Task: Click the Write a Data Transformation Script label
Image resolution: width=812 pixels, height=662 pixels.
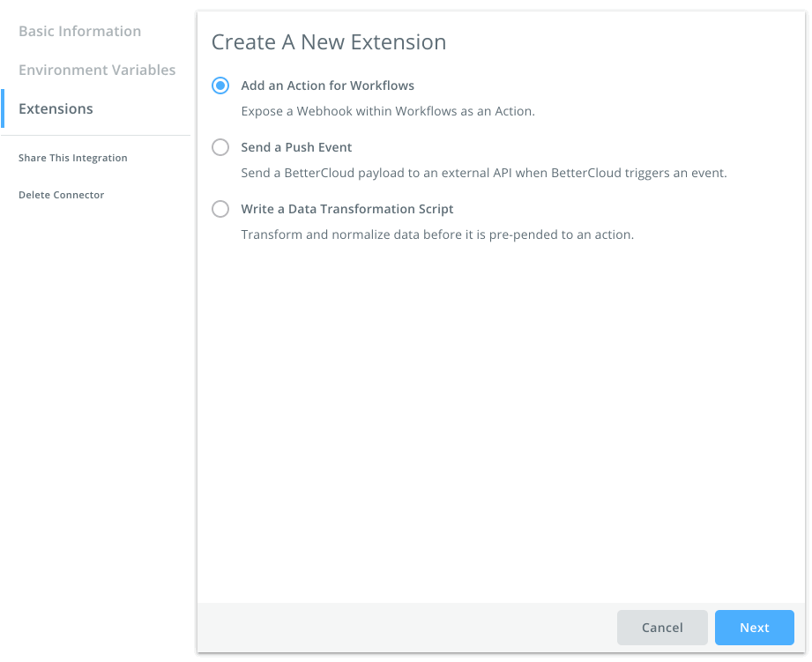Action: pyautogui.click(x=346, y=209)
